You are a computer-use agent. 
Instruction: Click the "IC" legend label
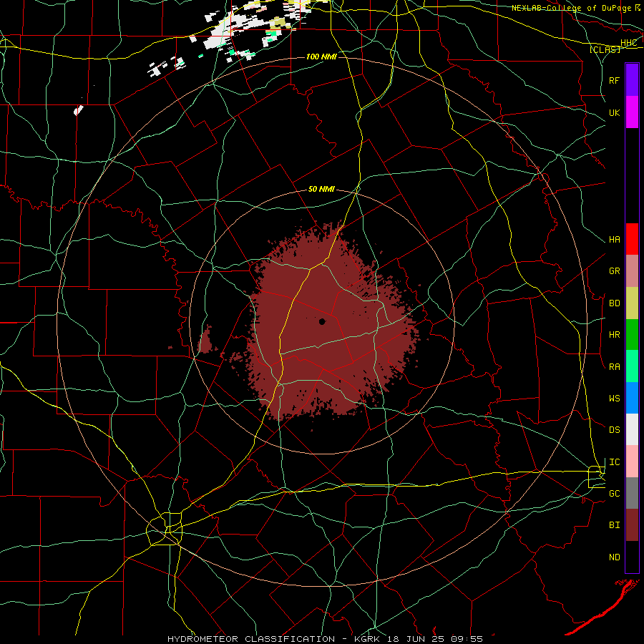tap(614, 462)
